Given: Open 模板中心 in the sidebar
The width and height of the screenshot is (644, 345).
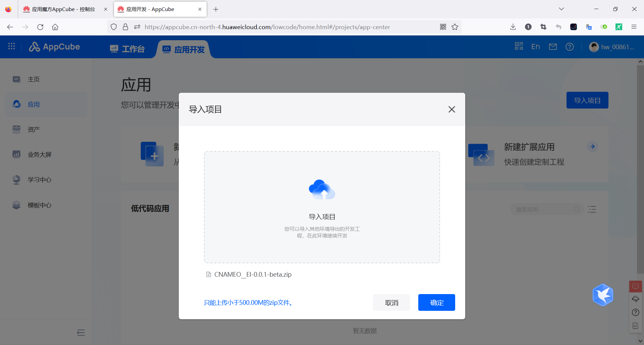Looking at the screenshot, I should click(40, 205).
